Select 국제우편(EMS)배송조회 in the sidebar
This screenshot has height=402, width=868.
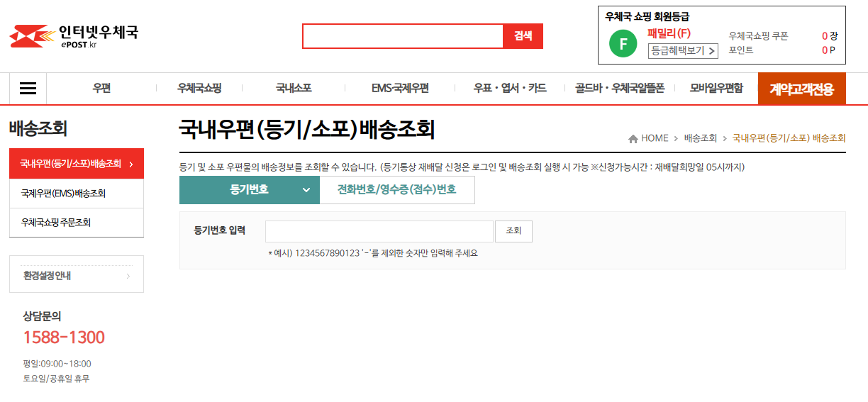[x=77, y=194]
